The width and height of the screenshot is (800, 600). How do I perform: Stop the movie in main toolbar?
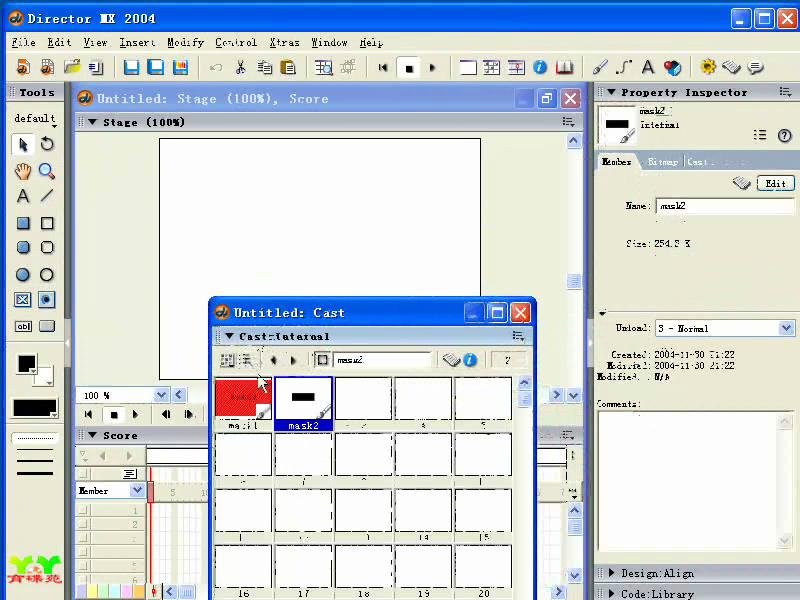pyautogui.click(x=409, y=68)
